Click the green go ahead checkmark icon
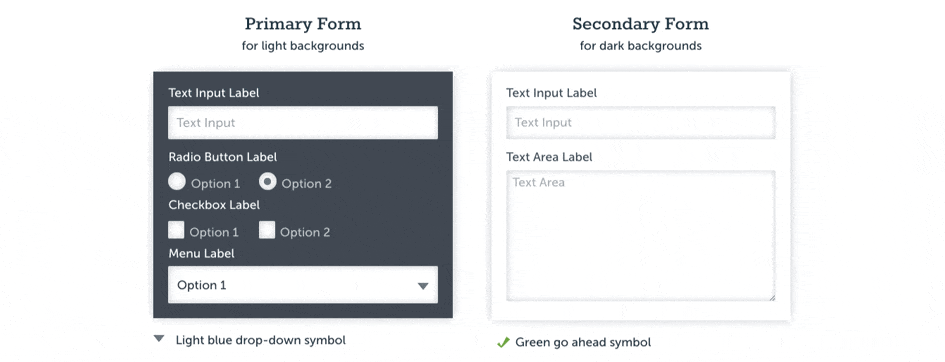945x362 pixels. coord(503,342)
